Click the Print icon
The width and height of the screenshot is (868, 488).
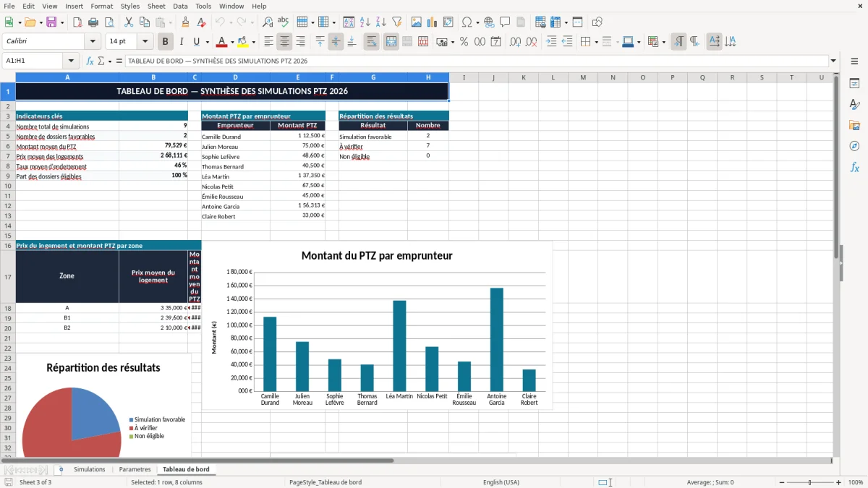[93, 22]
